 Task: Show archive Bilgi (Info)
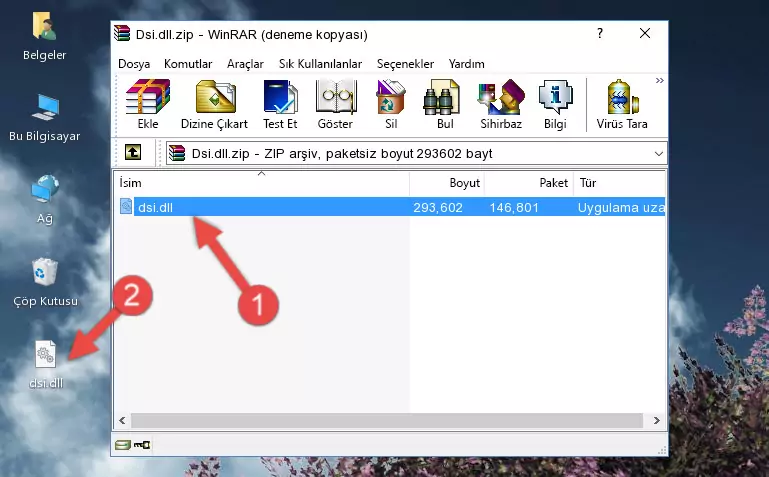tap(555, 104)
